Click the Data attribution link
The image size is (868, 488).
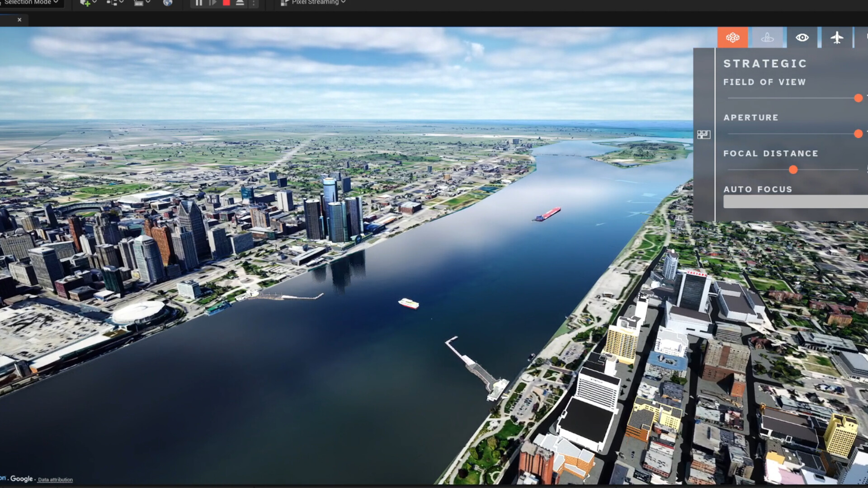[x=55, y=480]
